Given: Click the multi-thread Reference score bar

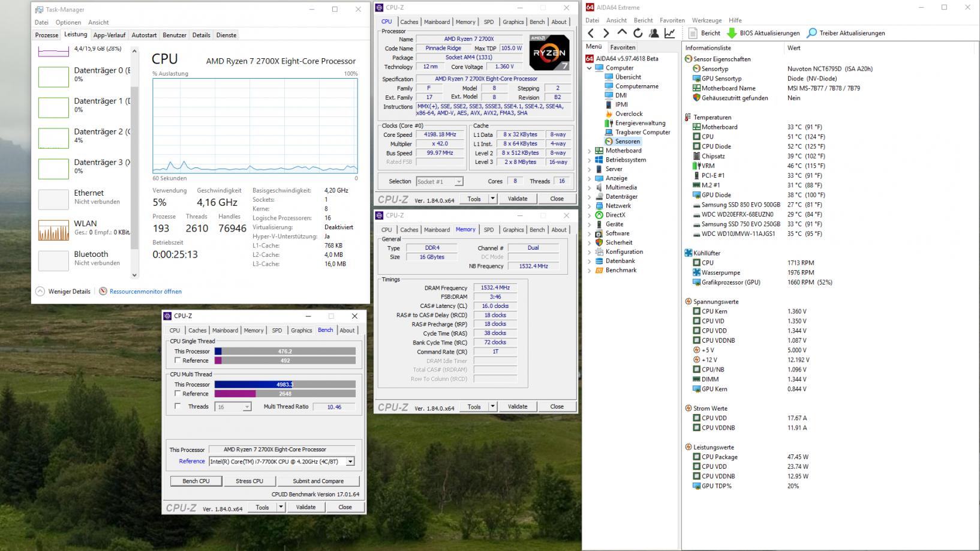Looking at the screenshot, I should point(285,393).
